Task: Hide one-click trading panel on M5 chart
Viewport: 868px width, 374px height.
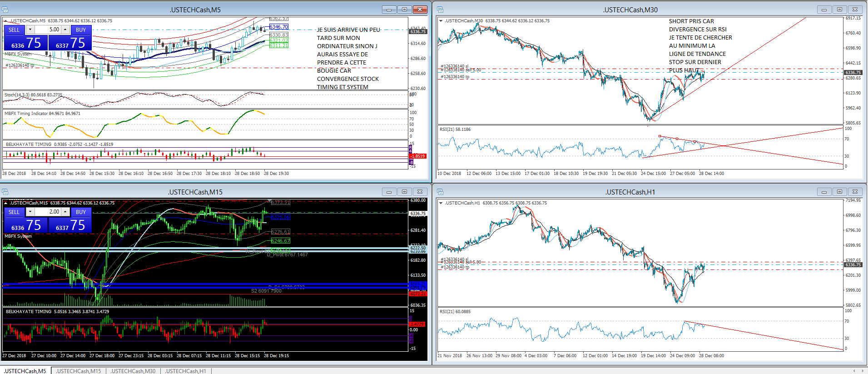Action: point(5,20)
